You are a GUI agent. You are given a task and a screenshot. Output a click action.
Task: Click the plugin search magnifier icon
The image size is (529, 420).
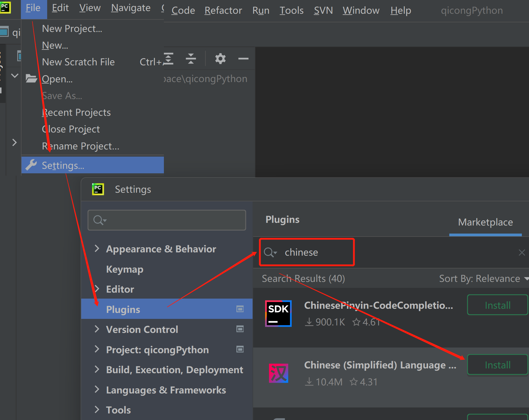point(270,252)
